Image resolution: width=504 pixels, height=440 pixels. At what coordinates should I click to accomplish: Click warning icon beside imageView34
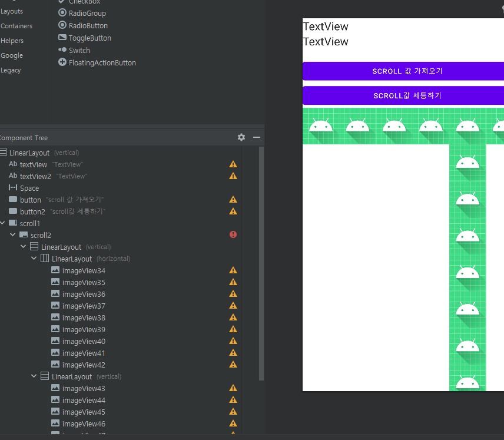(x=233, y=270)
